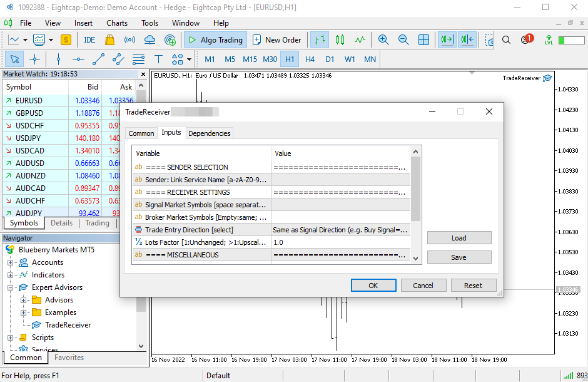Toggle the chart auto scroll button
The width and height of the screenshot is (588, 382).
tap(447, 39)
